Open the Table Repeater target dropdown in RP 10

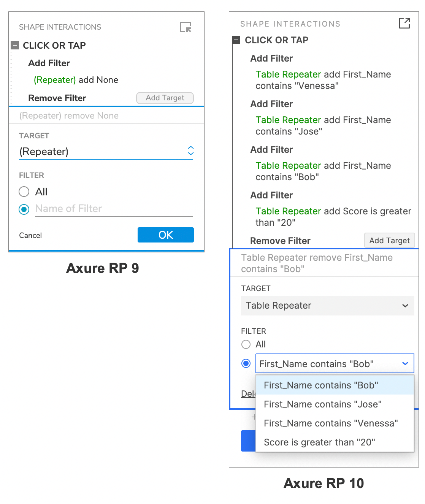tap(327, 306)
